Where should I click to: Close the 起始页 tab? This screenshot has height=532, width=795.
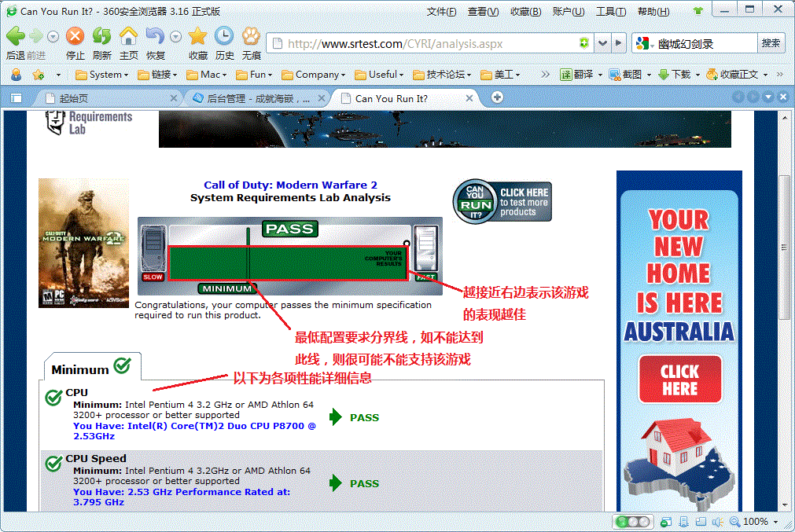tap(174, 98)
